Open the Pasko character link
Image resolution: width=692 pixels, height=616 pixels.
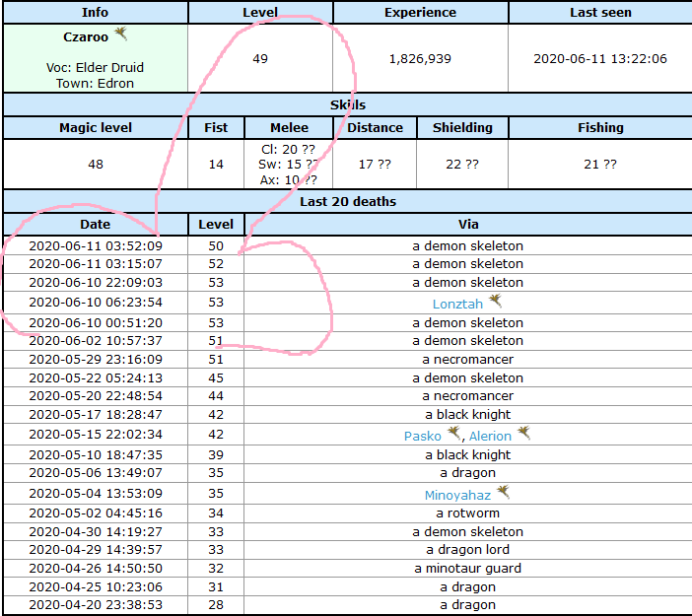tap(422, 436)
